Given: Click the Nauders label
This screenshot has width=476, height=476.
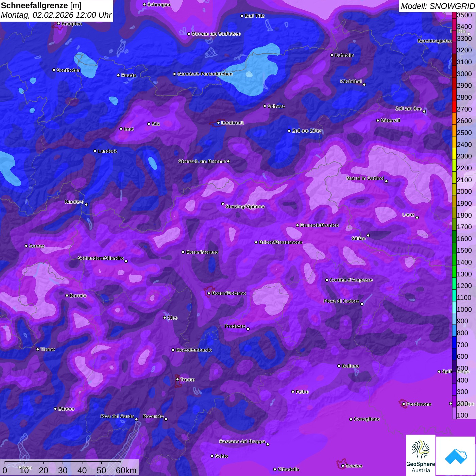Looking at the screenshot, I should 74,202.
